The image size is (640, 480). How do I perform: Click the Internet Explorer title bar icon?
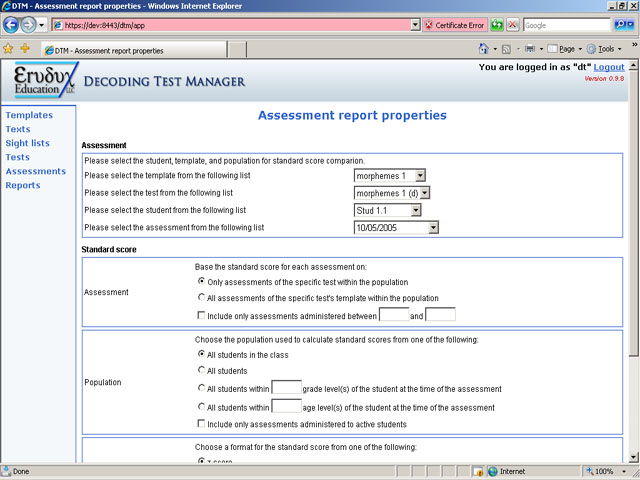pos(6,6)
